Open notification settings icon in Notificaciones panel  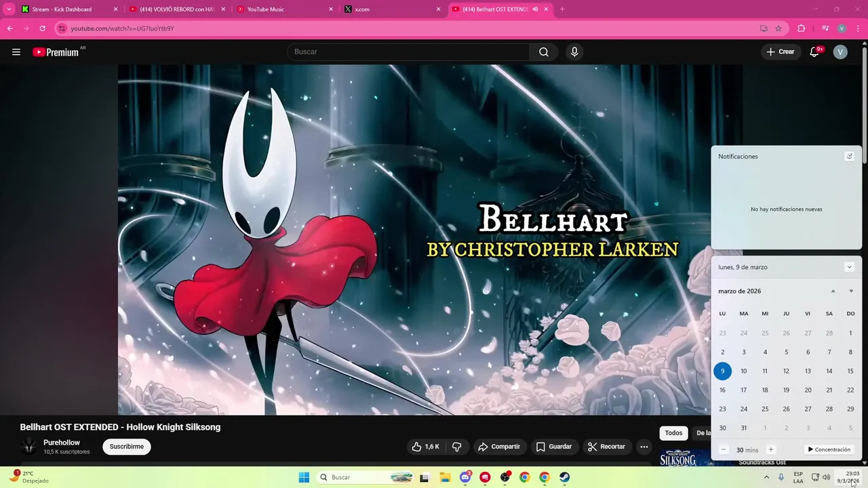[x=849, y=156]
